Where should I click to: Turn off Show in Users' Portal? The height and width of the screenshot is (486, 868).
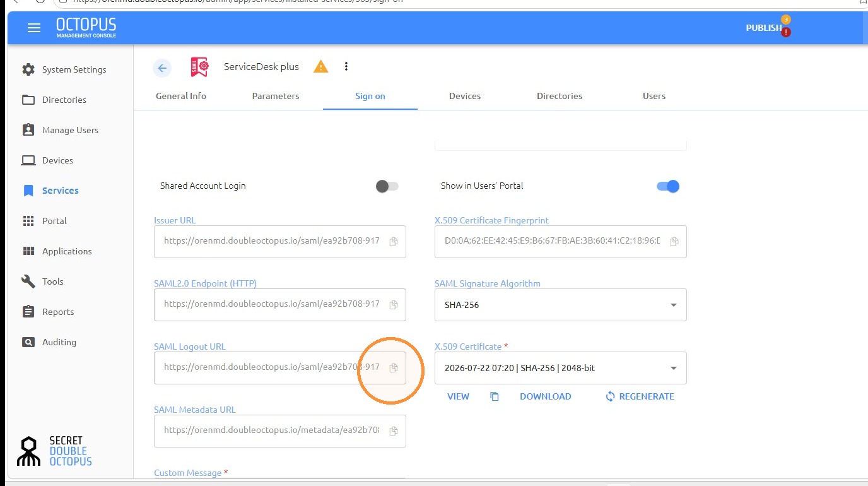pyautogui.click(x=668, y=186)
